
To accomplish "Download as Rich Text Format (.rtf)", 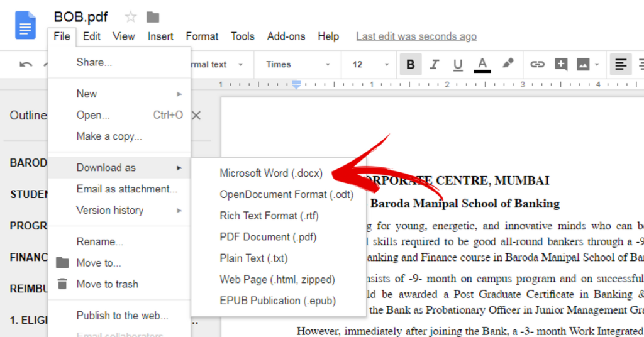I will (x=279, y=216).
